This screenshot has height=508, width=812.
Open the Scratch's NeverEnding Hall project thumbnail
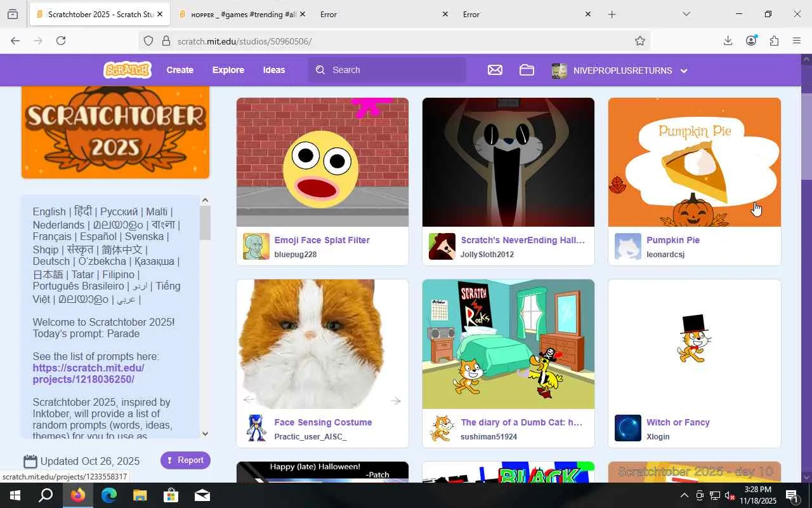click(508, 162)
